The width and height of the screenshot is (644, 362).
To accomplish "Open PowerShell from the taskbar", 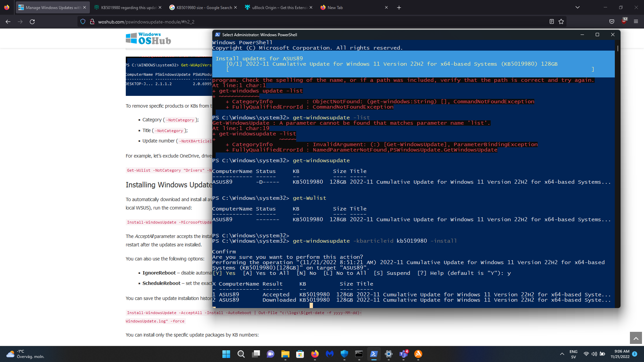I will pyautogui.click(x=374, y=354).
